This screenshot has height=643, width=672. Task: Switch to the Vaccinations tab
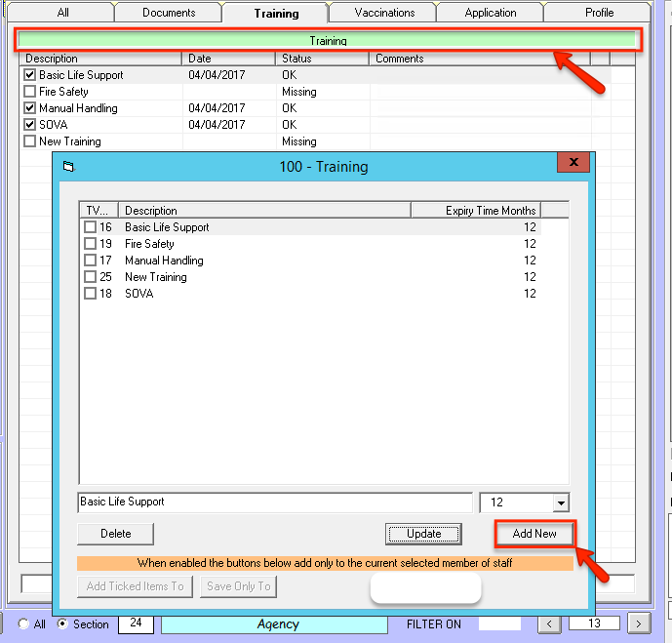(x=384, y=13)
